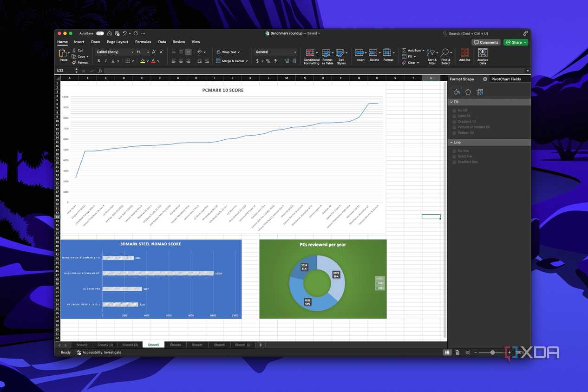This screenshot has height=392, width=588.
Task: Increase font size with the large A
Action: [x=154, y=52]
